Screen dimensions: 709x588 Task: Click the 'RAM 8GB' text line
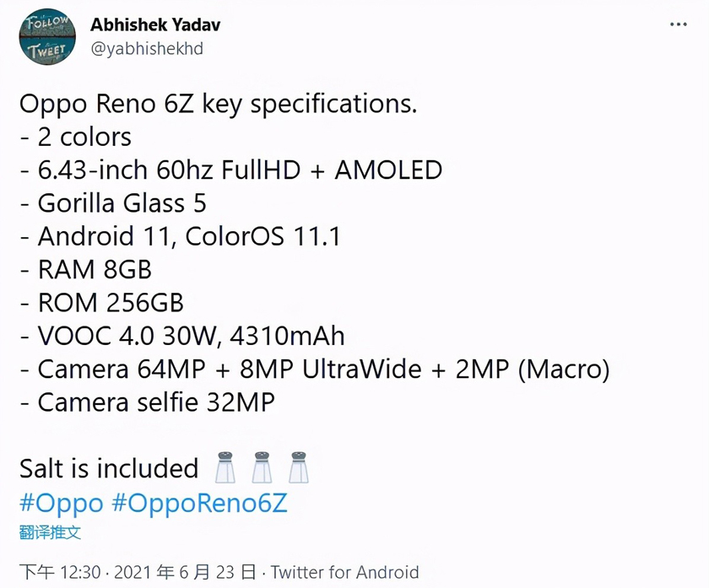coord(86,269)
